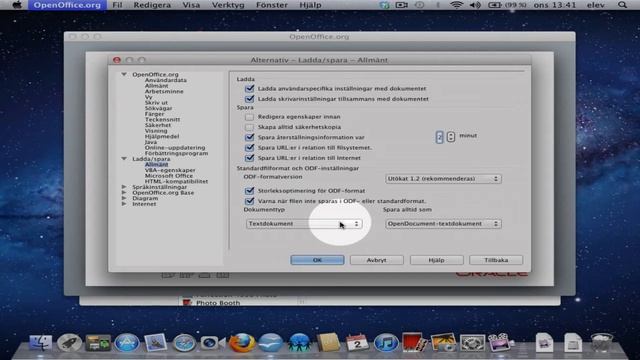The image size is (640, 360).
Task: Open the Verktyg menu
Action: (x=228, y=5)
